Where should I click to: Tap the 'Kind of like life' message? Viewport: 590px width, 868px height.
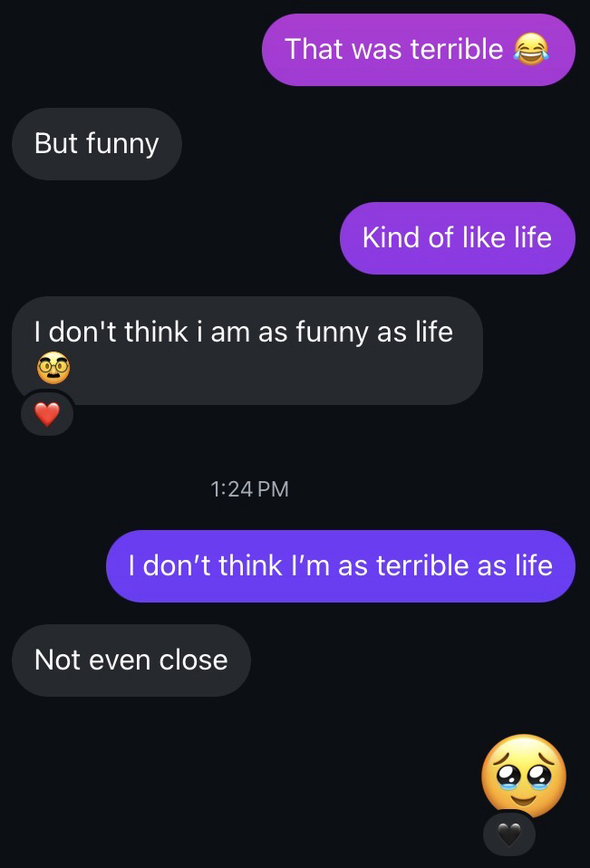click(x=457, y=237)
